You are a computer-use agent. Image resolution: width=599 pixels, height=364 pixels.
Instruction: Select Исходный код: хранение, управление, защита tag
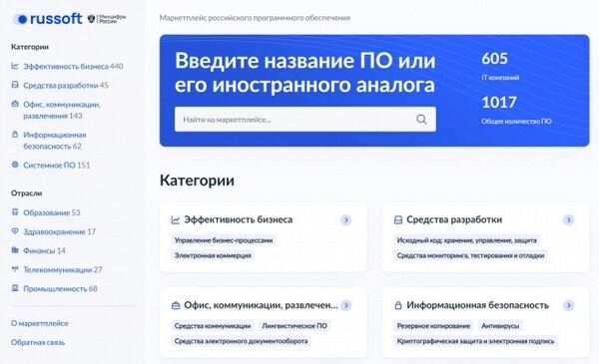pos(467,240)
